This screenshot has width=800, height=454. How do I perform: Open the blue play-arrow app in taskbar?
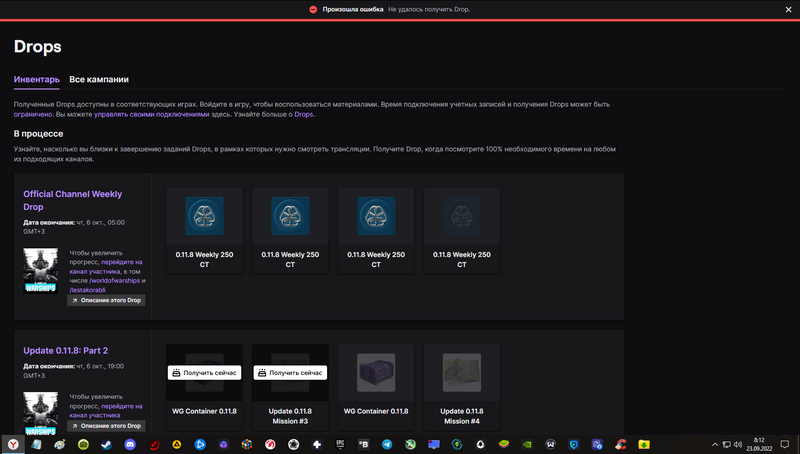tap(200, 444)
